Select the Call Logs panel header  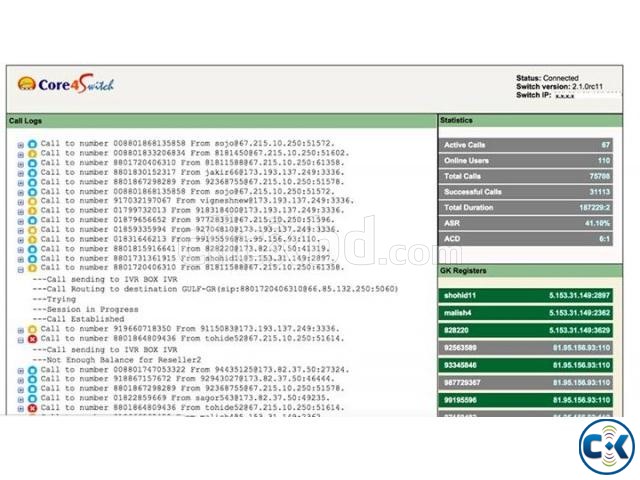[222, 121]
